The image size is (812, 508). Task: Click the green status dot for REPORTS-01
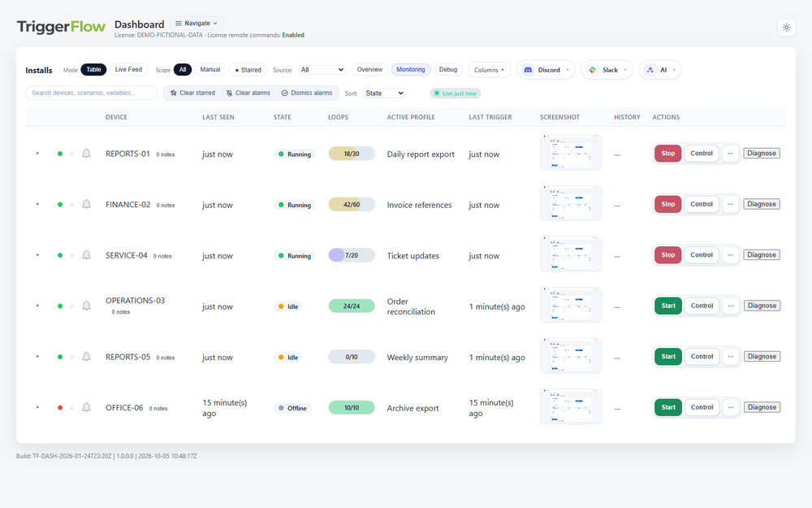click(x=60, y=154)
